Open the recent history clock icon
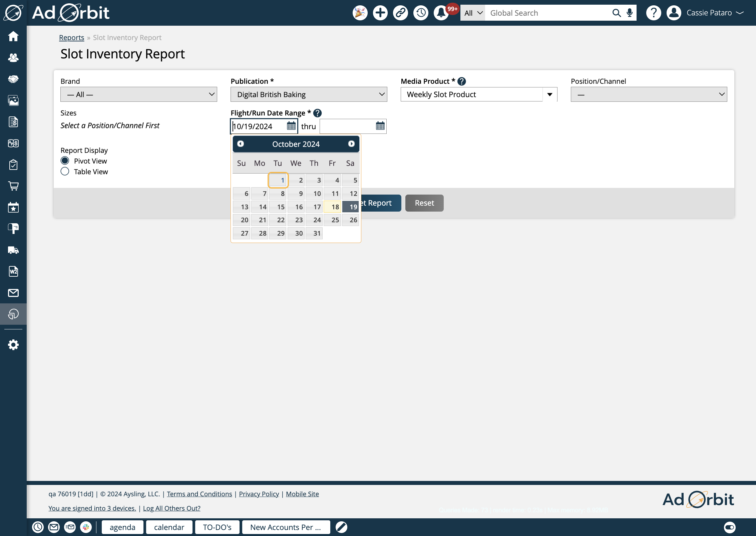This screenshot has height=536, width=756. click(x=421, y=13)
